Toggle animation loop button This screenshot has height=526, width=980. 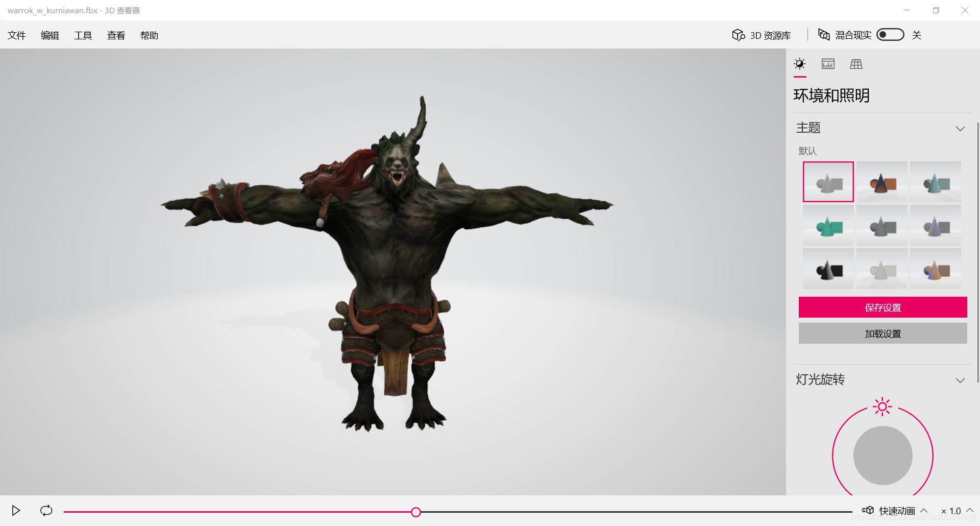[46, 510]
